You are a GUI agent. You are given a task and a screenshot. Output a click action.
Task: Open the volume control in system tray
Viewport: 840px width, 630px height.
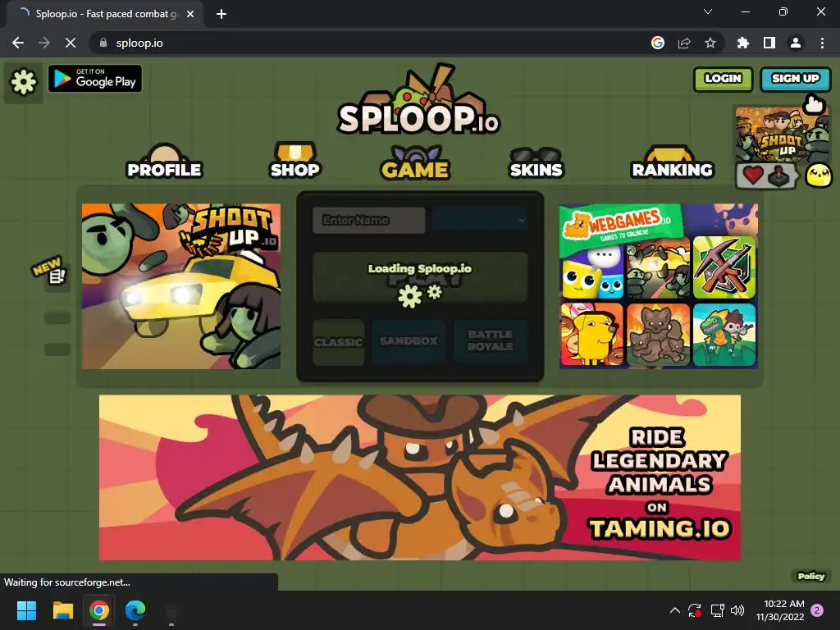click(737, 610)
